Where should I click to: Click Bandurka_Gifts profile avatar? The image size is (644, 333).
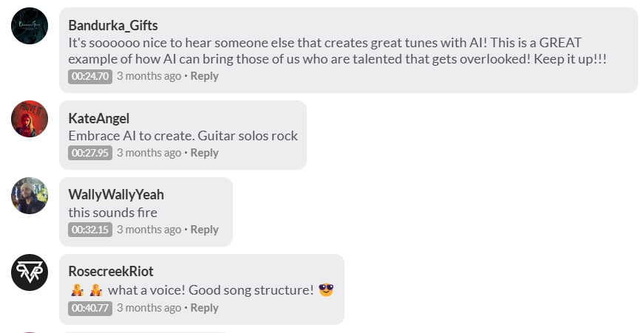coord(30,26)
